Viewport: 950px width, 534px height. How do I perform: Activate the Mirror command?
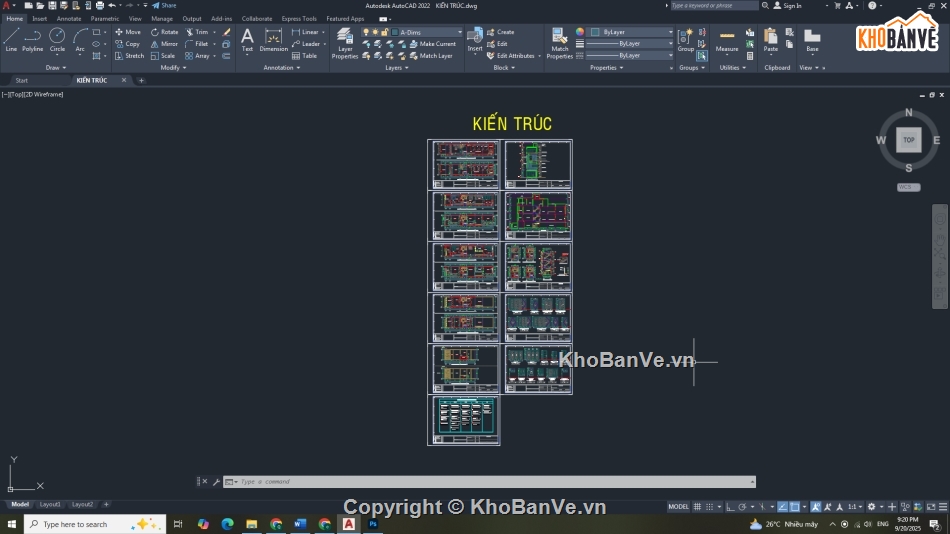coord(164,44)
